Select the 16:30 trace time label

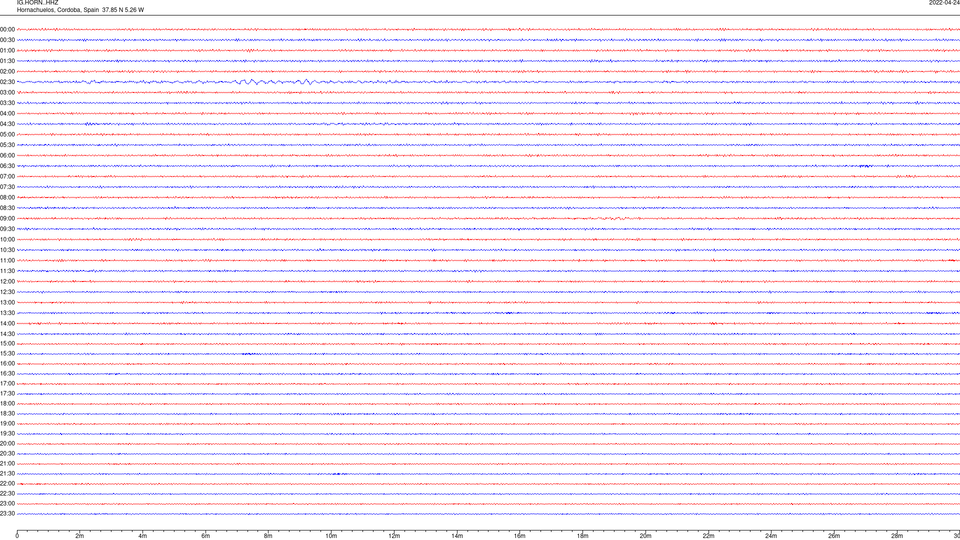tap(7, 373)
